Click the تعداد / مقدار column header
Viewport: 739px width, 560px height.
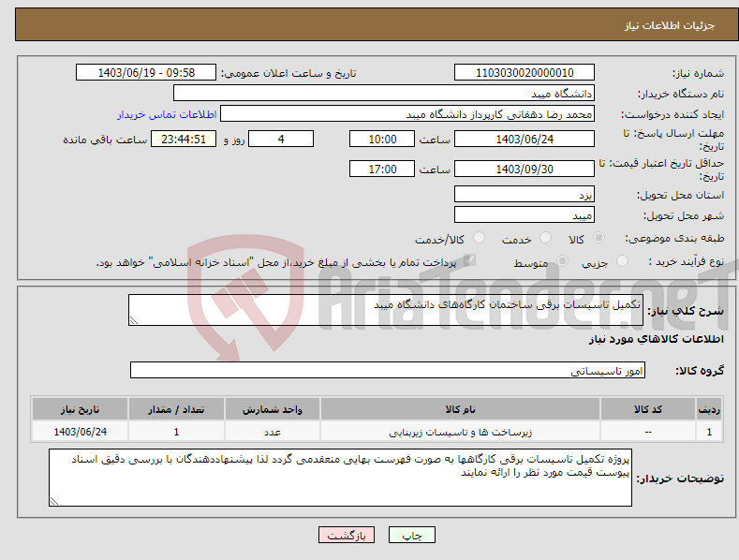coord(176,409)
